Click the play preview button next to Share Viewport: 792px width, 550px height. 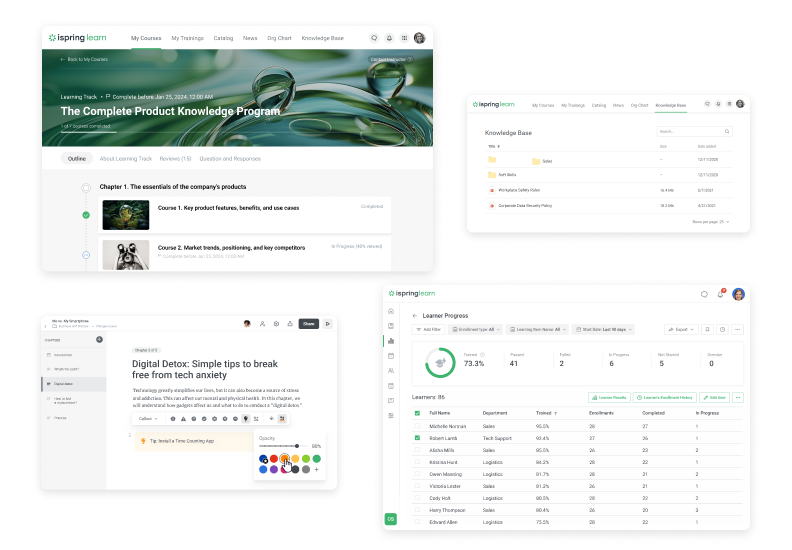click(328, 324)
